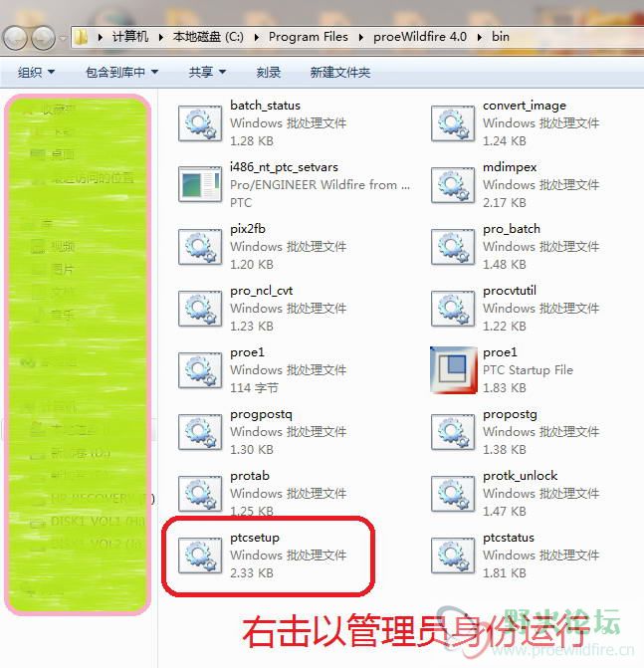Go to proeWildfire 4.0 in the address path
The image size is (644, 668).
point(420,37)
